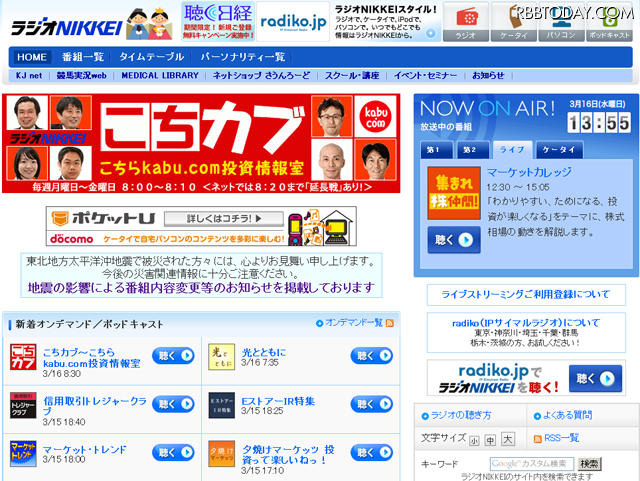Image resolution: width=640 pixels, height=481 pixels.
Task: Switch to the ケータイ tab
Action: 559,150
